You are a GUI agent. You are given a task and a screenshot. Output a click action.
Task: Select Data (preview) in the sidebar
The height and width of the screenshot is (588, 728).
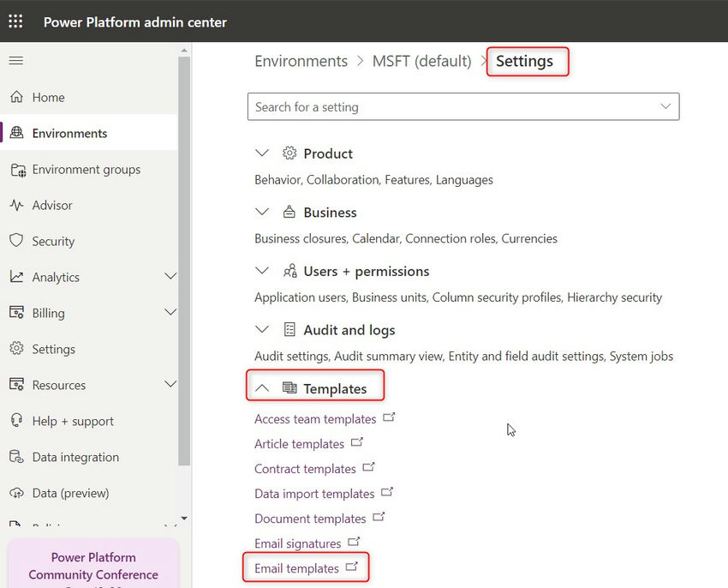click(x=70, y=493)
